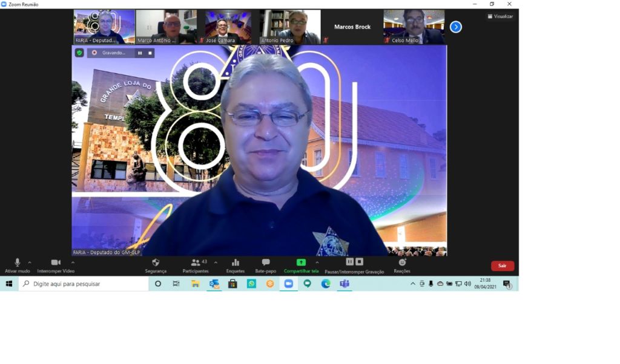Open Enquetes polls
Screen dimensions: 620x364
click(x=236, y=265)
